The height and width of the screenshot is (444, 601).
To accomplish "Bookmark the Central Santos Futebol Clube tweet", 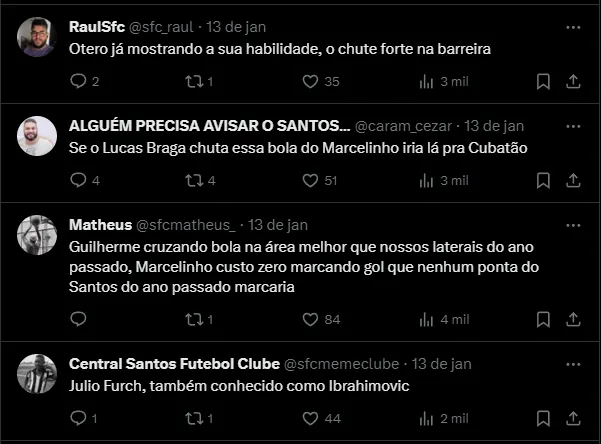I will coord(542,419).
